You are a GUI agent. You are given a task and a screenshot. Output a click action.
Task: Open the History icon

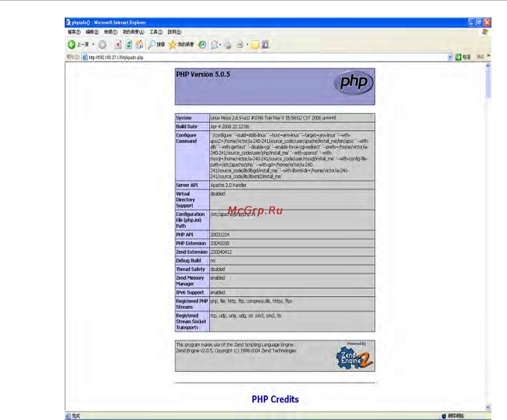pos(202,44)
